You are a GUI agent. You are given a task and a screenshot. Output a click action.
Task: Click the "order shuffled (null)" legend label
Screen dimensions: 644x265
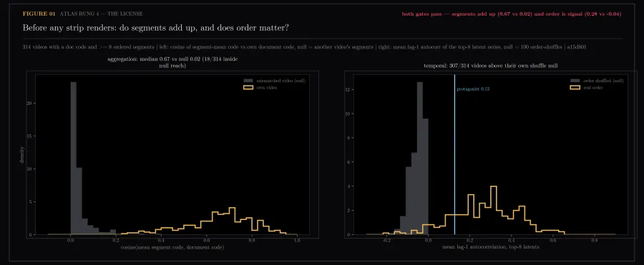[603, 81]
